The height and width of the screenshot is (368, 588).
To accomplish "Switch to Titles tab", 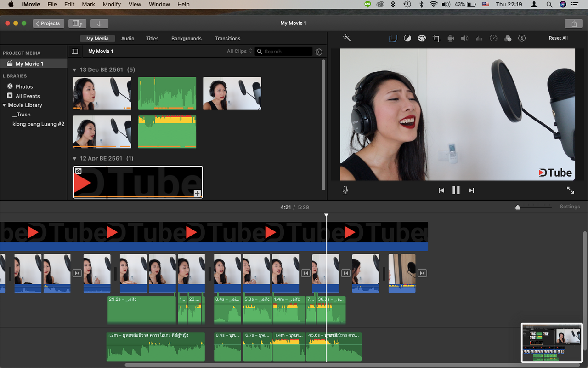I will (x=152, y=39).
